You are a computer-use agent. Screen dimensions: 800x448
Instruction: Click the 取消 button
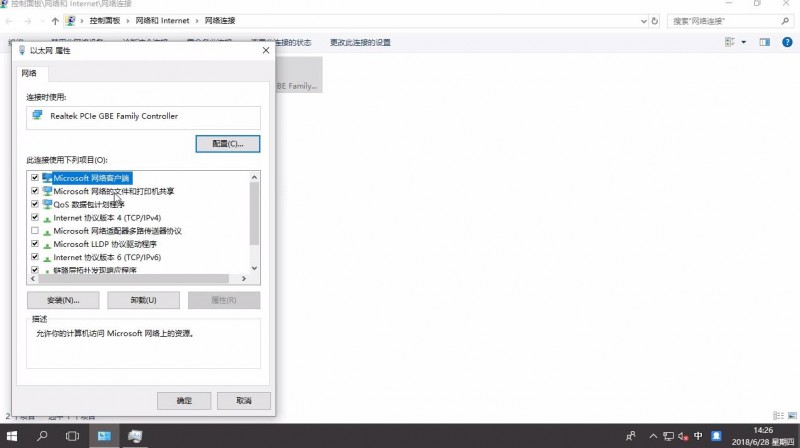pos(244,401)
